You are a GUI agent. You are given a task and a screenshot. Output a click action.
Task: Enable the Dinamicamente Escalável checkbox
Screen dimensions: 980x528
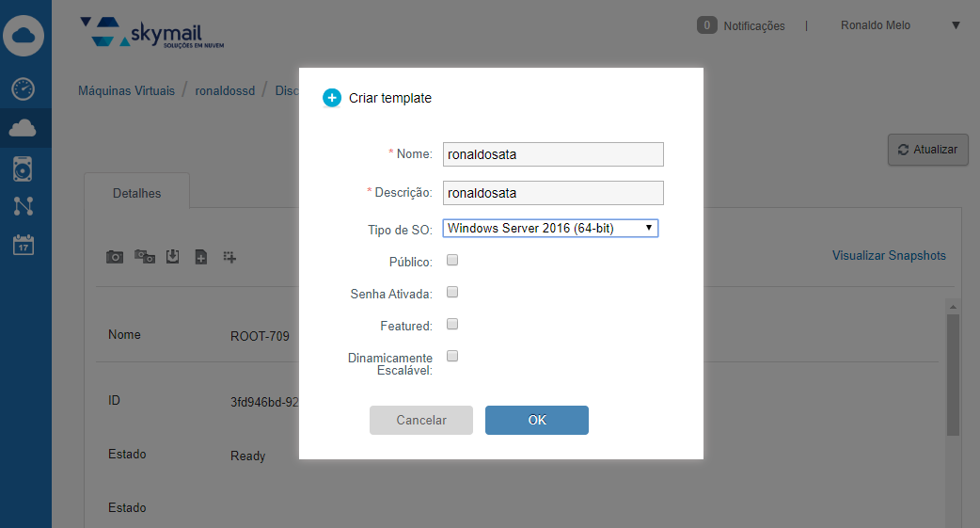452,357
